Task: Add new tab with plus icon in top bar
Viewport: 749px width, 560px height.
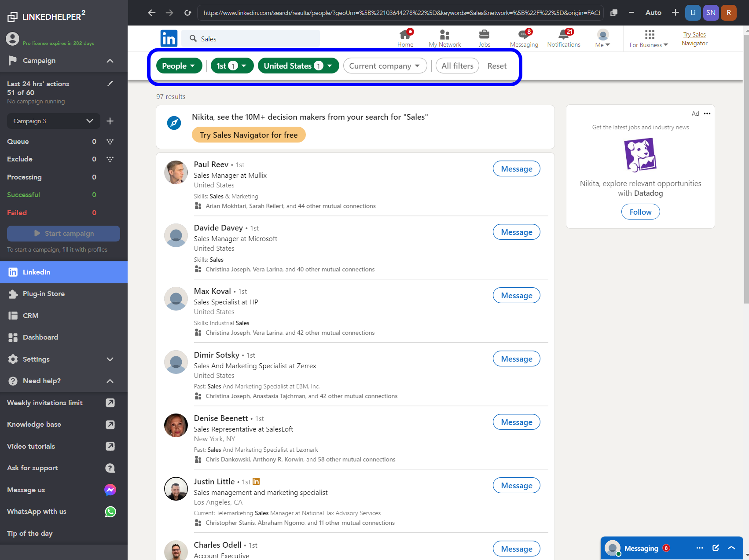Action: (676, 13)
